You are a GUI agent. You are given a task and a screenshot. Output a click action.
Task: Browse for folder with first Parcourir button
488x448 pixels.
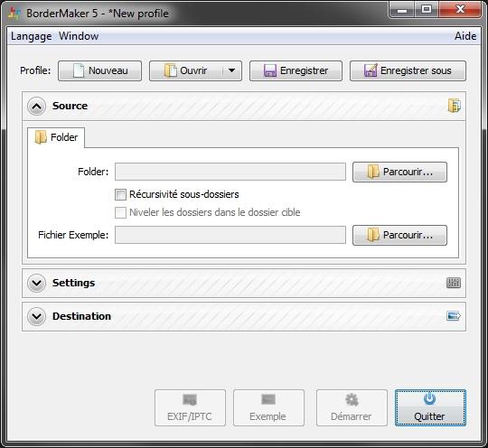(x=399, y=172)
